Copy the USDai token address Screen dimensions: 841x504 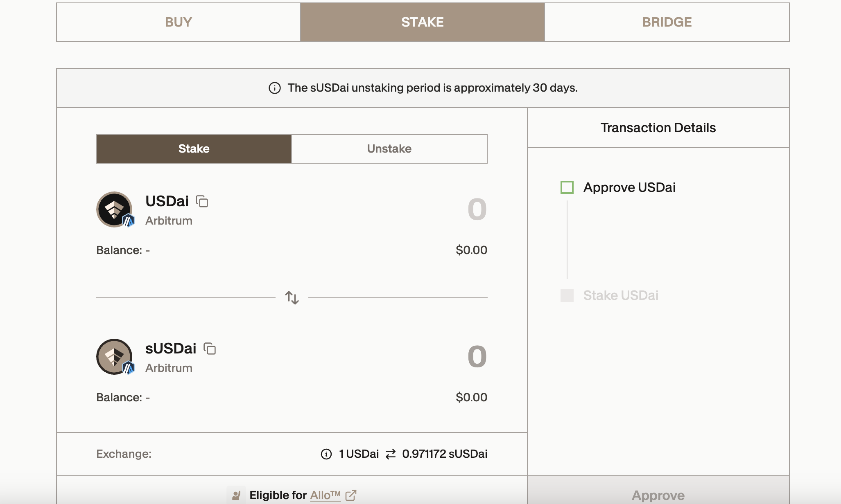pyautogui.click(x=202, y=201)
